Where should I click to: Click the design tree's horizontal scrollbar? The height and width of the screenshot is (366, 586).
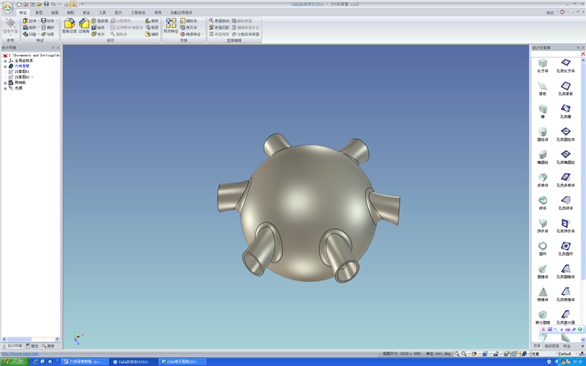point(30,339)
